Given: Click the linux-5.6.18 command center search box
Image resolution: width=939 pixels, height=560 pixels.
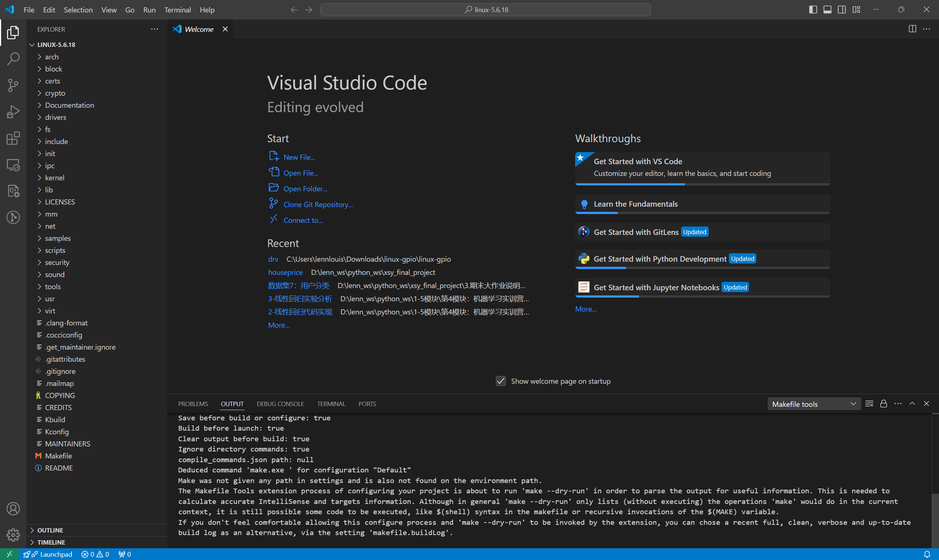Looking at the screenshot, I should [485, 10].
